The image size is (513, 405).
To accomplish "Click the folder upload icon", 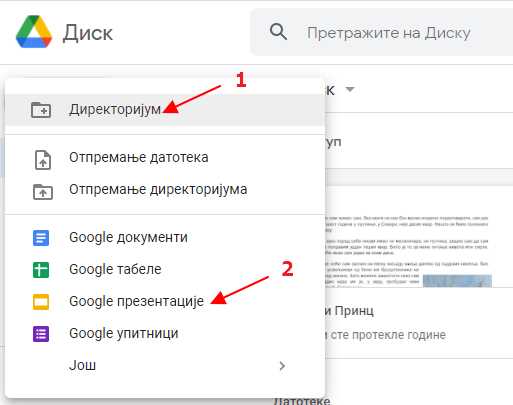I will tap(43, 192).
